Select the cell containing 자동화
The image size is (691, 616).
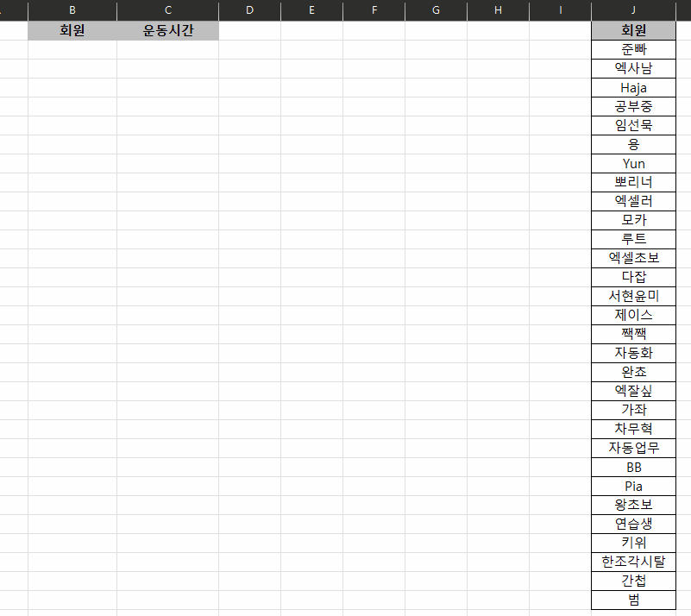tap(634, 353)
